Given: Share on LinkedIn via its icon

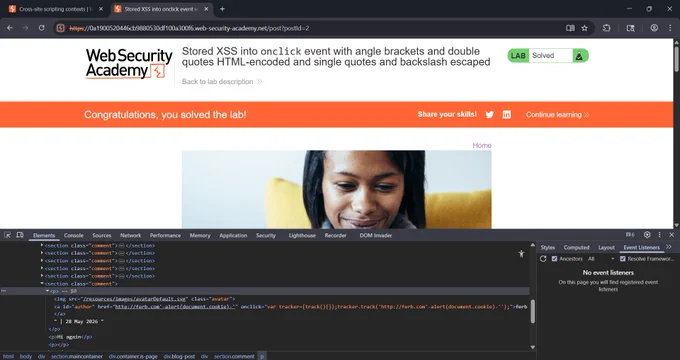Looking at the screenshot, I should (507, 115).
